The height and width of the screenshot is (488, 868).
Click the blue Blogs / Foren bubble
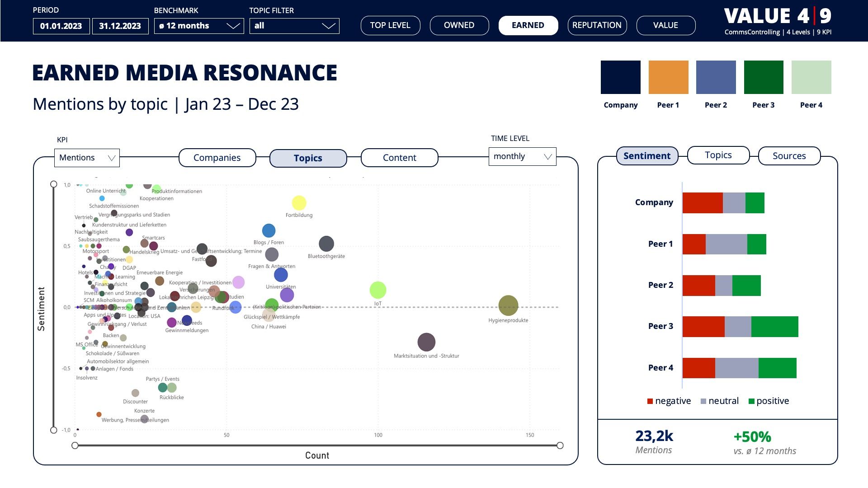tap(269, 231)
